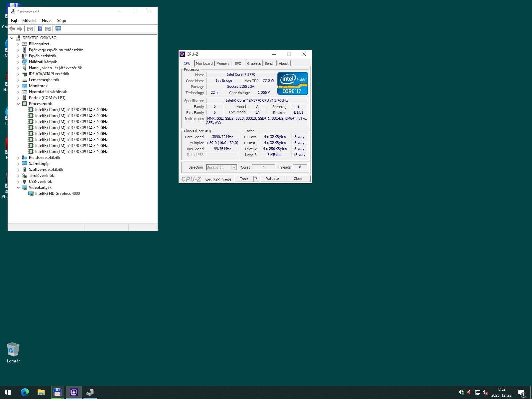Click the Package value Socket 1155 LGA
Viewport: 532px width, 399px height.
[x=241, y=86]
